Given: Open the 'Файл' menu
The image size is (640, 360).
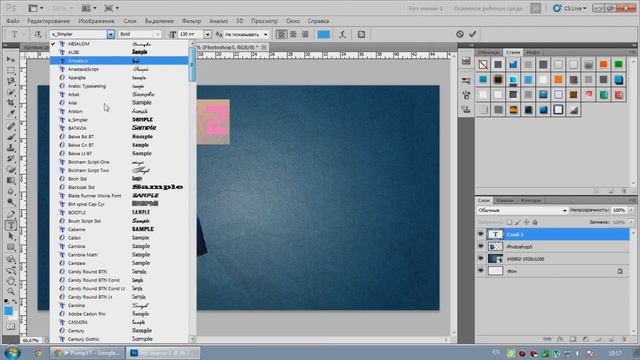Looking at the screenshot, I should tap(13, 21).
